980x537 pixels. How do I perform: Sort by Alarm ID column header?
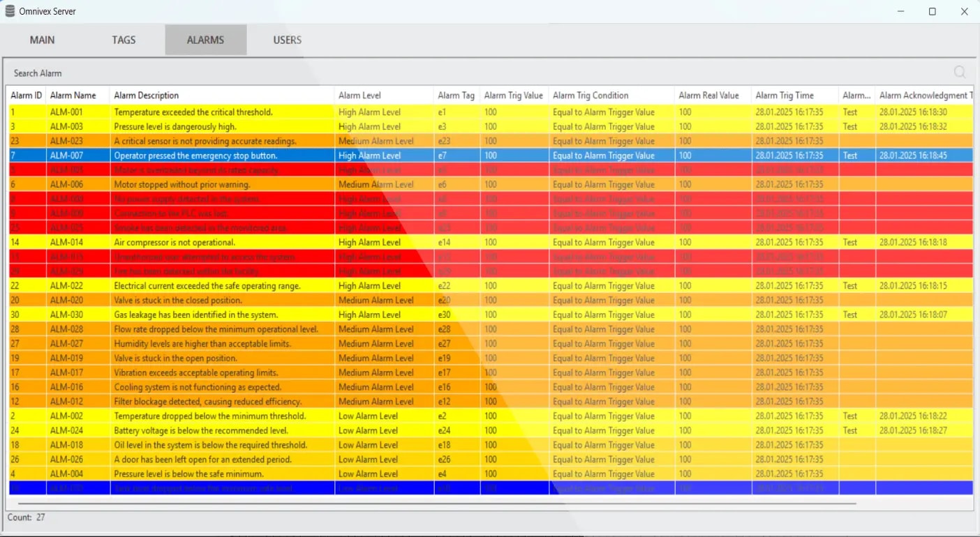point(27,96)
